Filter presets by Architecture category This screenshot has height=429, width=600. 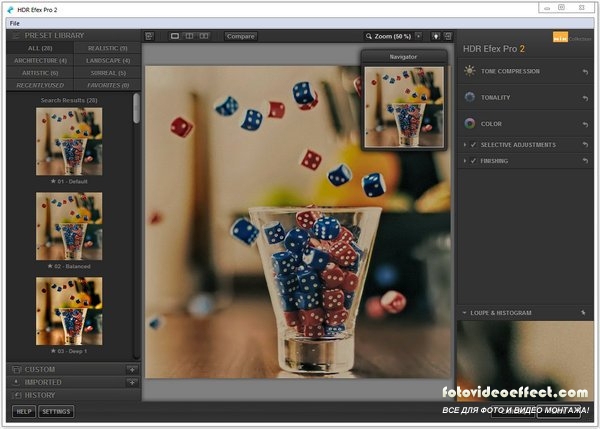click(40, 60)
